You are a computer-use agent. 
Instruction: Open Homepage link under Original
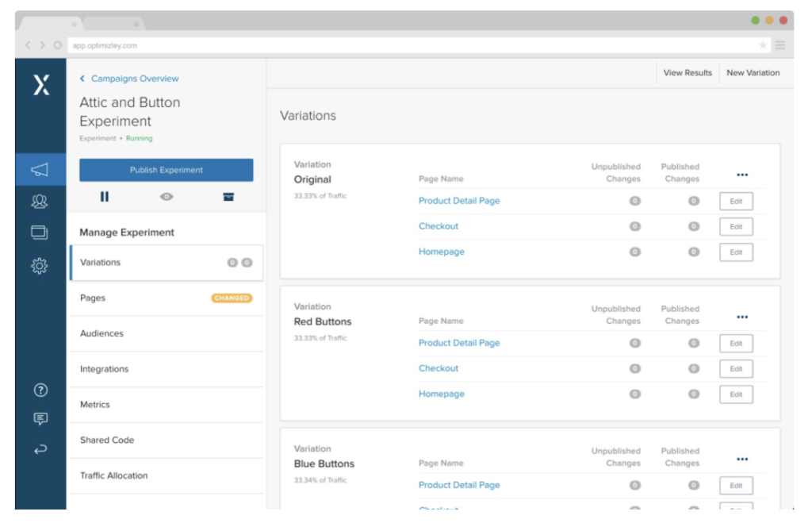pyautogui.click(x=441, y=252)
